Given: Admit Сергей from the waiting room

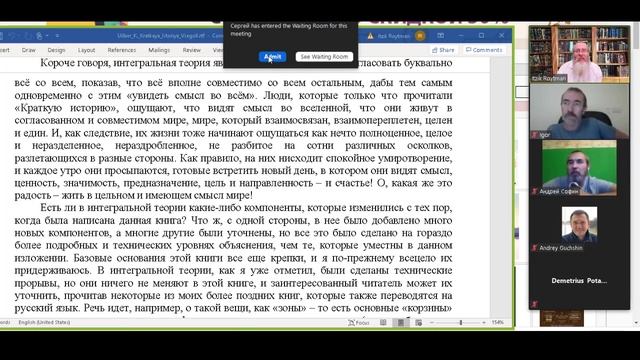Looking at the screenshot, I should (272, 57).
